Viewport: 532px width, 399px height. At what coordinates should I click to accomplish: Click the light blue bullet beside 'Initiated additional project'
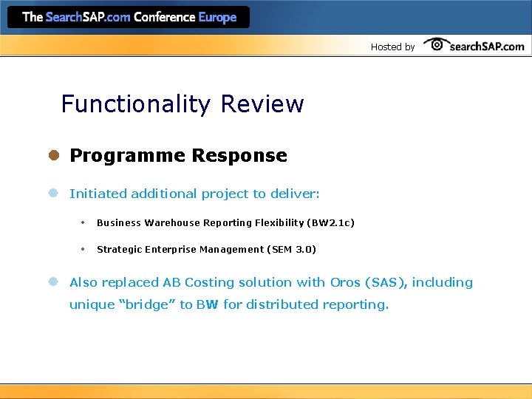pos(53,193)
